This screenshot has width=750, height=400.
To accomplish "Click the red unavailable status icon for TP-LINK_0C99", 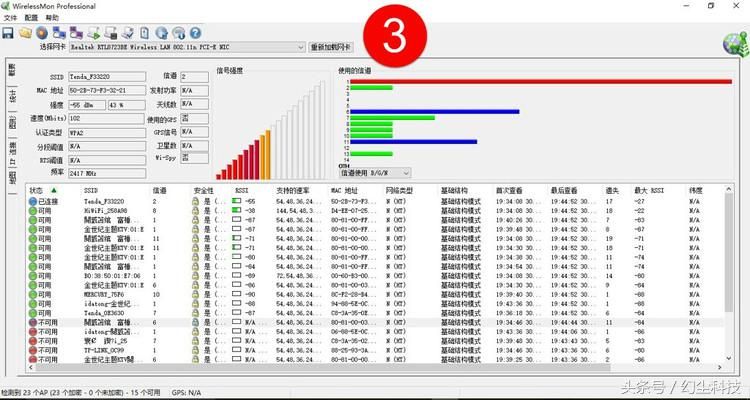I will point(32,351).
